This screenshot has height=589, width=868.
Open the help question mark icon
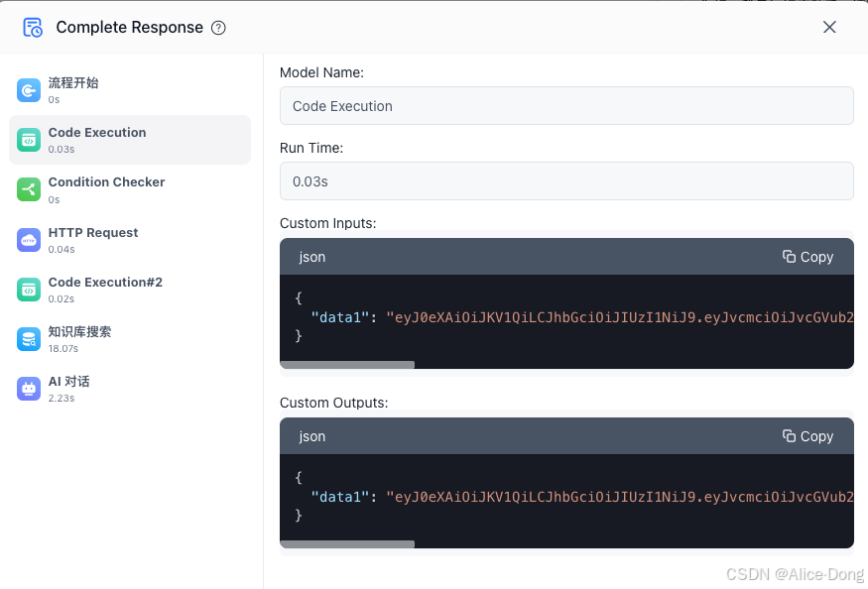point(218,28)
